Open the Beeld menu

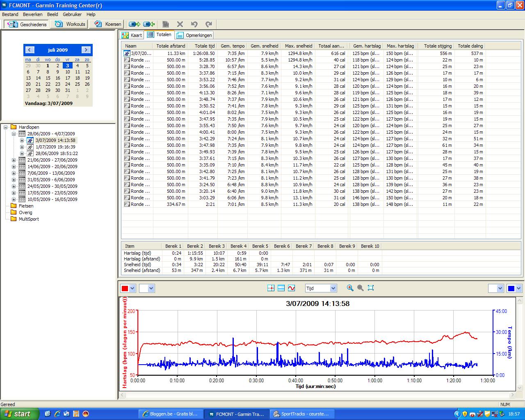(52, 14)
